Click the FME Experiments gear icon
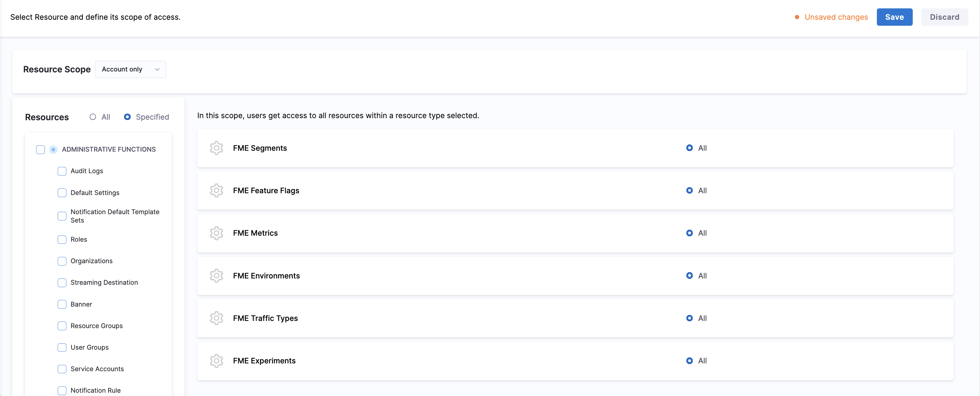Viewport: 980px width, 396px height. [216, 361]
